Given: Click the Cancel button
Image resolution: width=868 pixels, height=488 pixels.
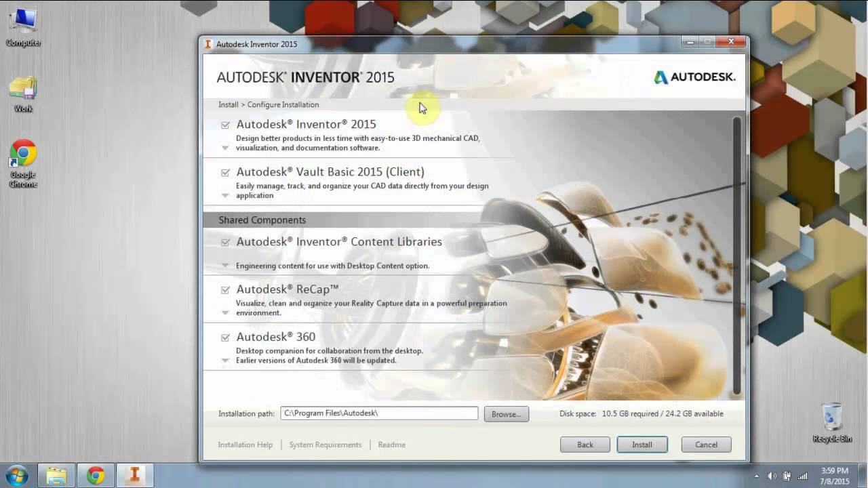Looking at the screenshot, I should [x=706, y=445].
